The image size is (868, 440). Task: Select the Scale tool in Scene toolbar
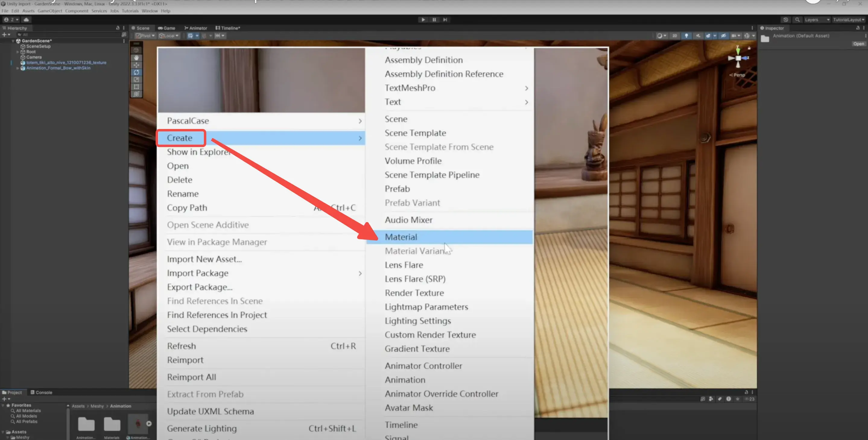[136, 80]
